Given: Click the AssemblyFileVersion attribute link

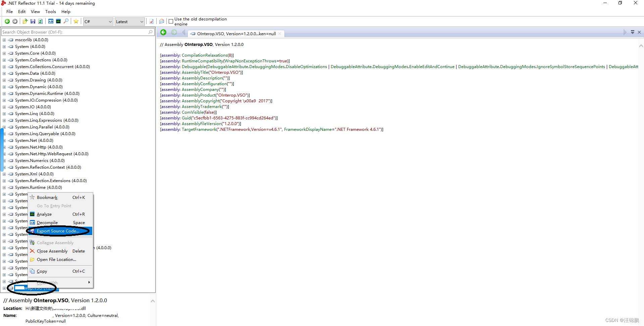Looking at the screenshot, I should click(202, 124).
